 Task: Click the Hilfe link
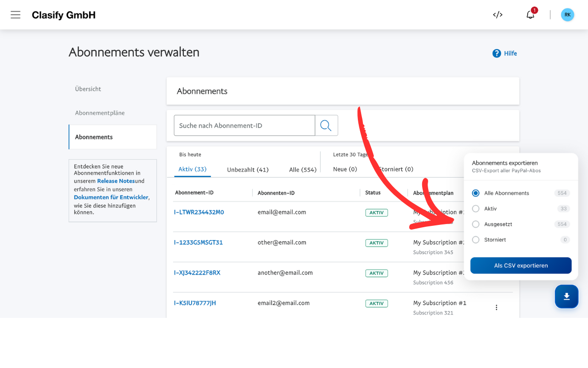pyautogui.click(x=510, y=53)
